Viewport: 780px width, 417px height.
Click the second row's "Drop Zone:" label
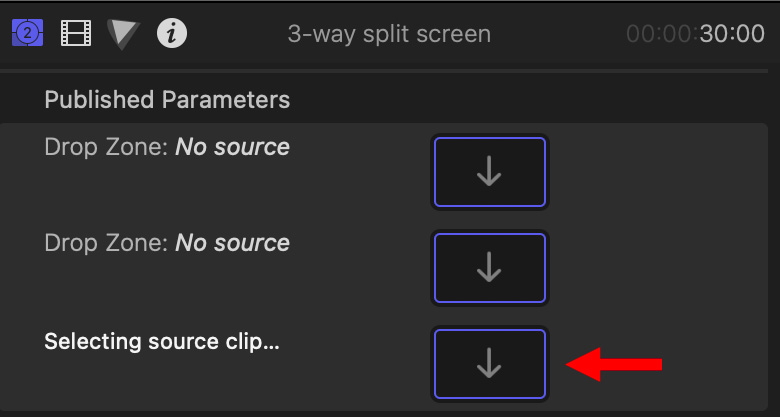pyautogui.click(x=106, y=243)
